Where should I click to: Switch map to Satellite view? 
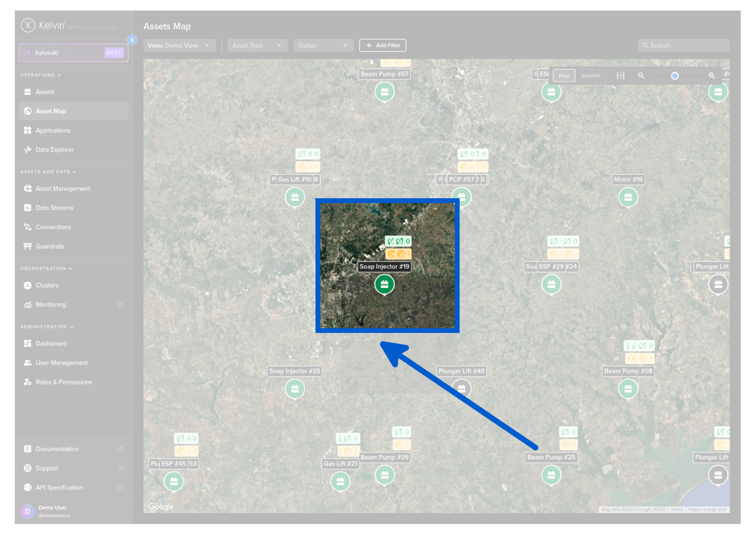coord(590,75)
